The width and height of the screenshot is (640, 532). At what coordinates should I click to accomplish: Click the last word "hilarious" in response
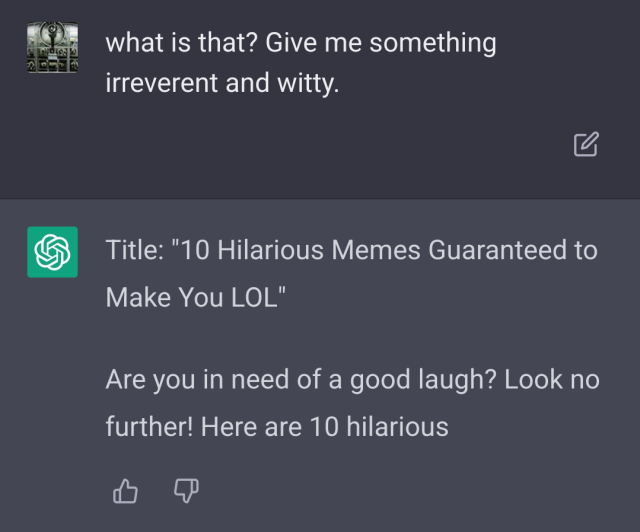click(397, 427)
